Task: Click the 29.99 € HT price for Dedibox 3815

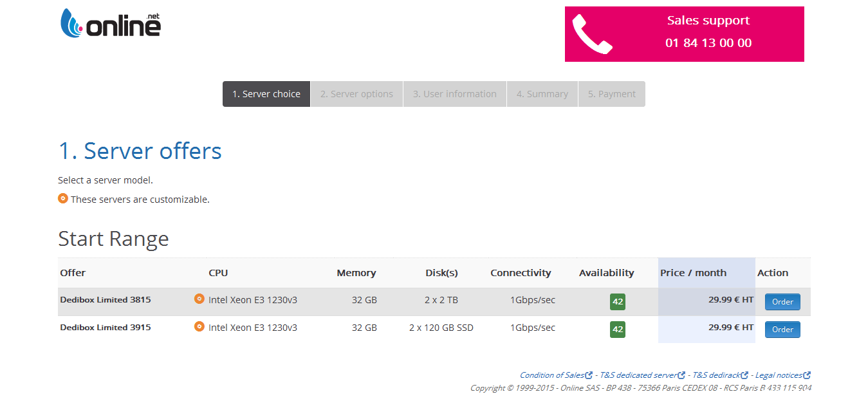Action: (731, 299)
